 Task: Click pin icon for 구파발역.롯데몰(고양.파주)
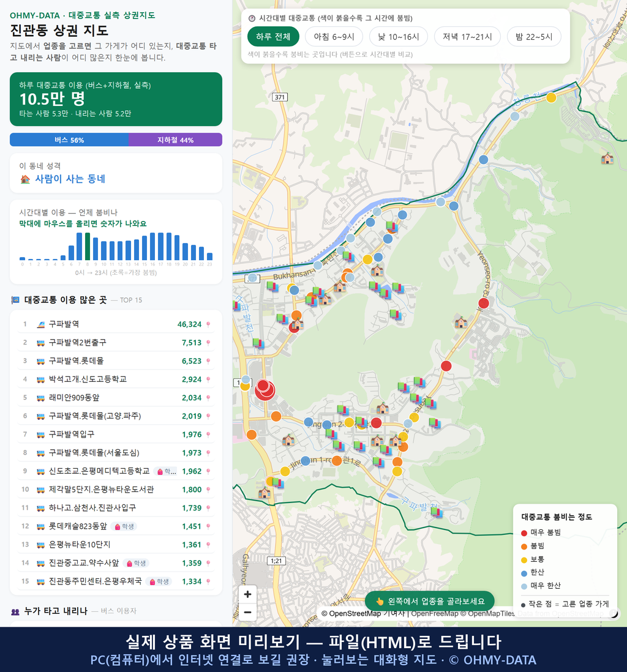[208, 416]
